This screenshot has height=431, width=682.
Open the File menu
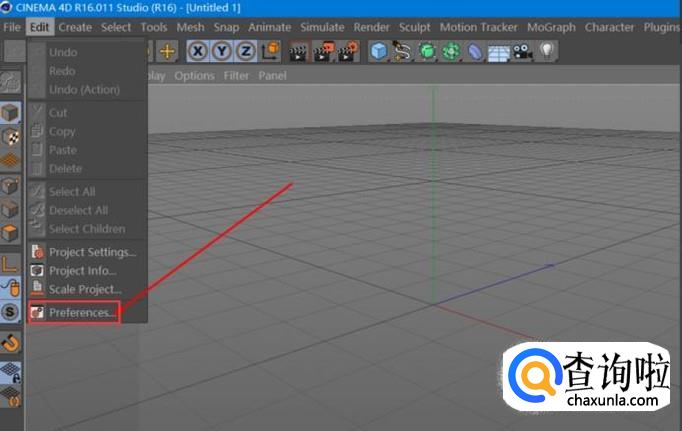[12, 27]
